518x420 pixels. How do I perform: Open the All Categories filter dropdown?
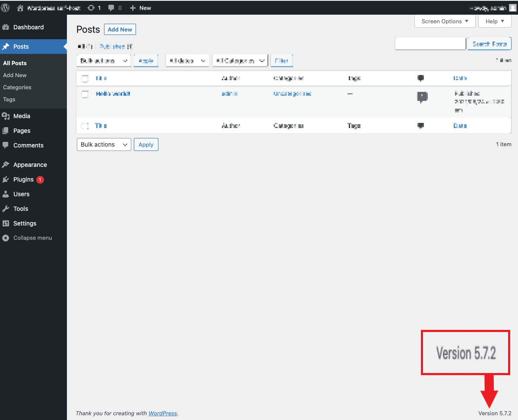click(240, 61)
